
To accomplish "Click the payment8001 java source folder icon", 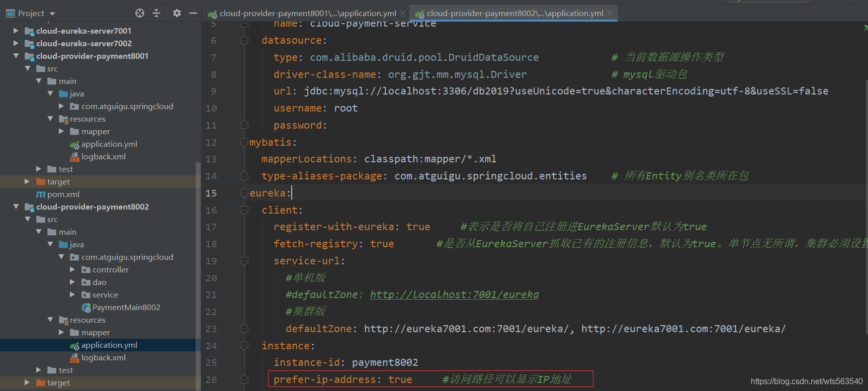I will coord(63,93).
